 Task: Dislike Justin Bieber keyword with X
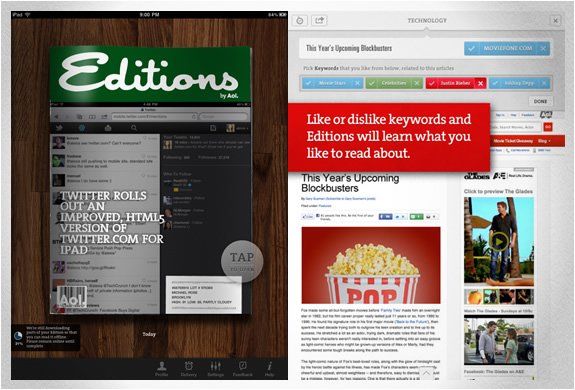point(480,84)
